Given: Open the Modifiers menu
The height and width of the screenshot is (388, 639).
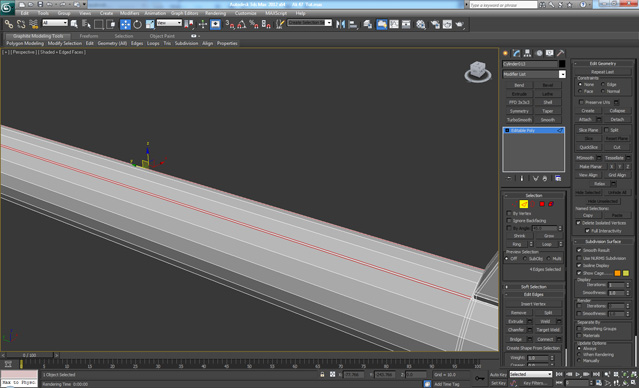Looking at the screenshot, I should [x=129, y=13].
